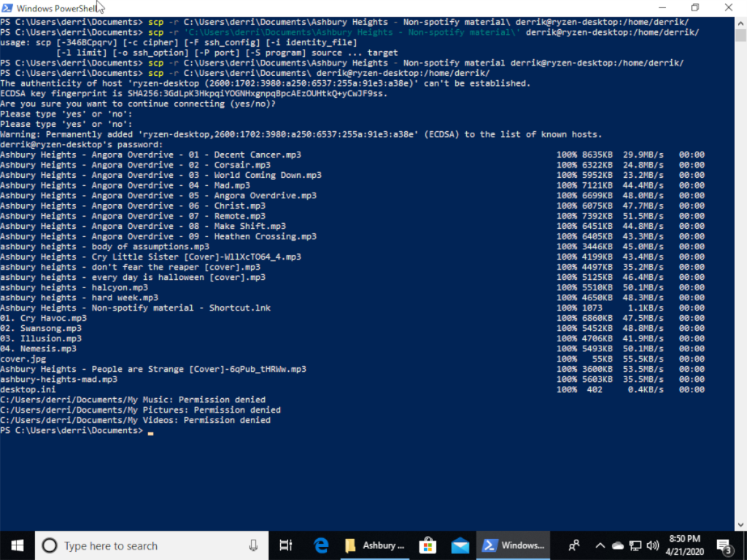Open the People icon on the taskbar
Image resolution: width=747 pixels, height=560 pixels.
(576, 545)
